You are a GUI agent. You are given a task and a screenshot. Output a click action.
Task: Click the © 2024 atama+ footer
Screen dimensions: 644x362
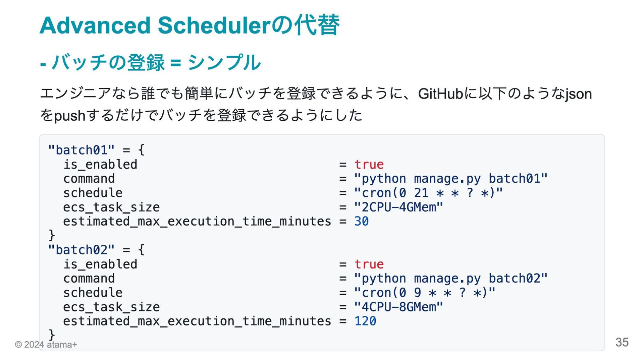pyautogui.click(x=46, y=345)
